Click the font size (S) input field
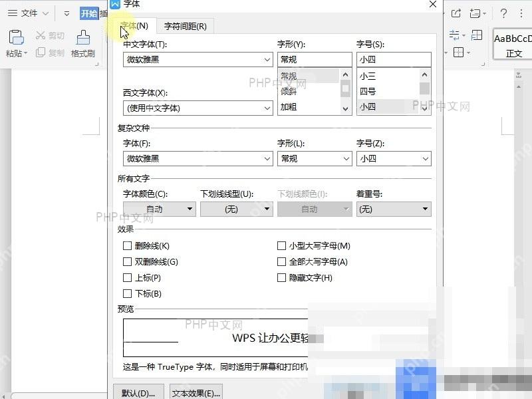The height and width of the screenshot is (399, 532). pos(394,60)
